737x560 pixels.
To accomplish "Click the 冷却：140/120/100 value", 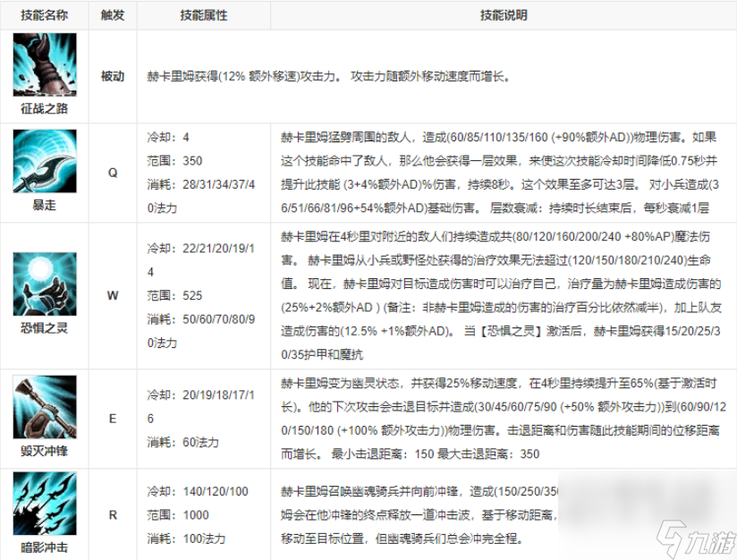I will click(x=198, y=491).
